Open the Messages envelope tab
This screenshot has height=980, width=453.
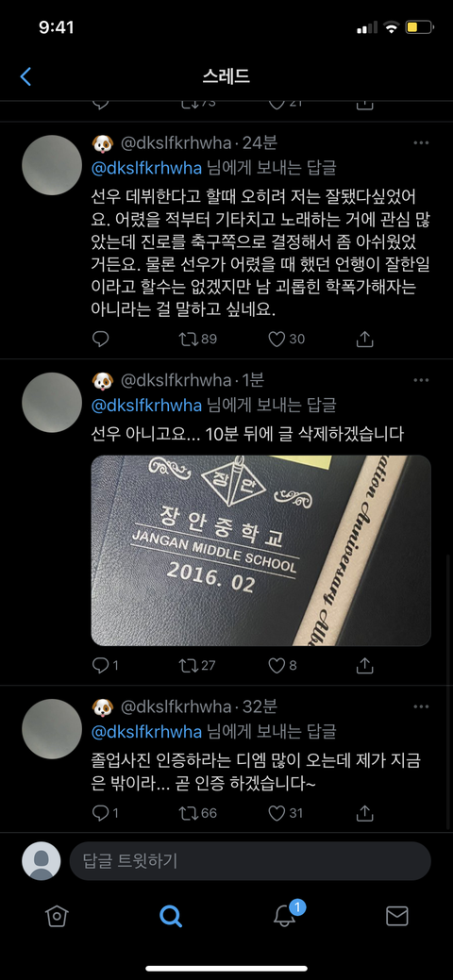[x=396, y=916]
